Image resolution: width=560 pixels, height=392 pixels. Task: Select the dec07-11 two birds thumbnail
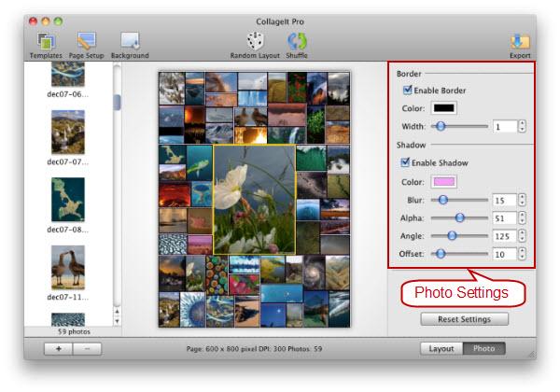click(68, 267)
